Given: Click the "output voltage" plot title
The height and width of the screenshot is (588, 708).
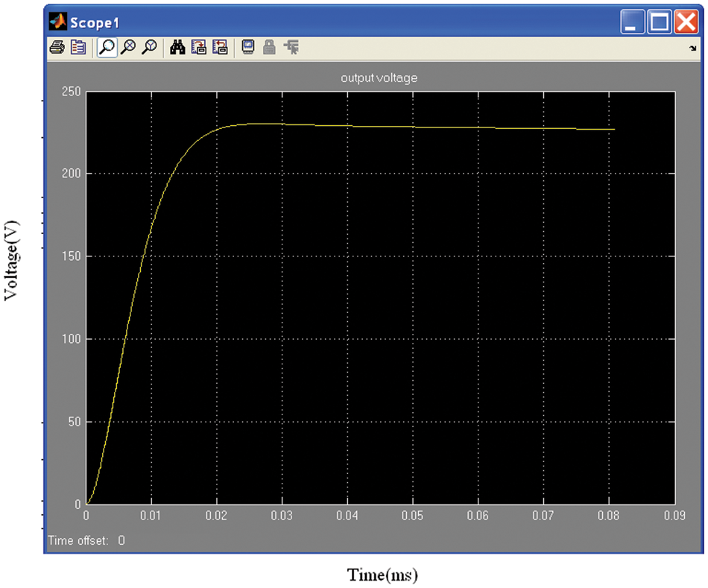Looking at the screenshot, I should tap(379, 78).
